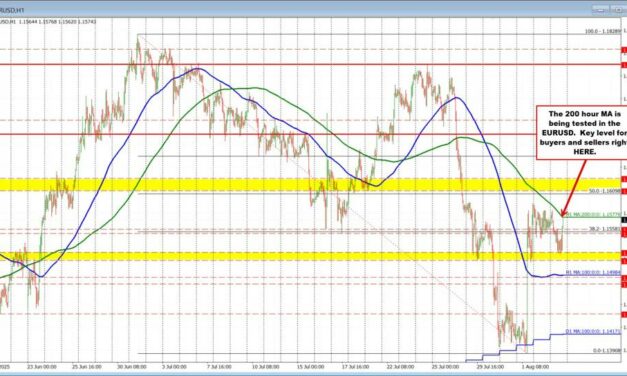Click time axis label 25 Jul 00:00

coord(445,366)
